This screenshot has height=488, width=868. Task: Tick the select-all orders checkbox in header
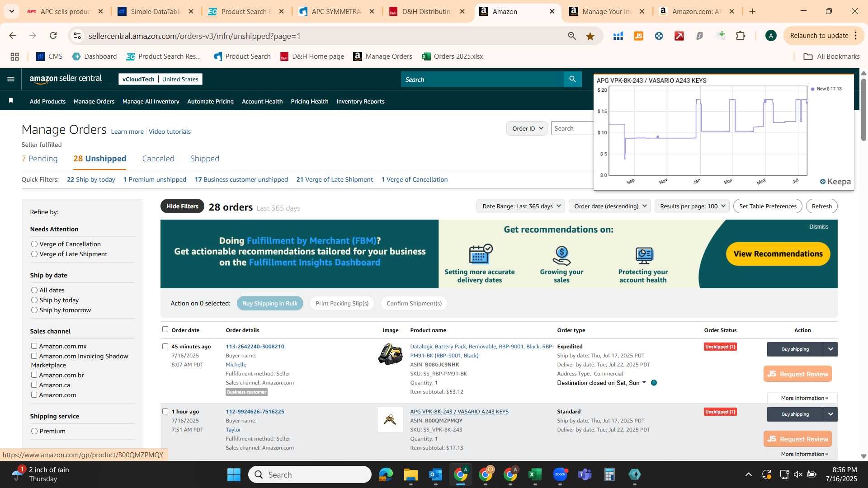point(165,329)
